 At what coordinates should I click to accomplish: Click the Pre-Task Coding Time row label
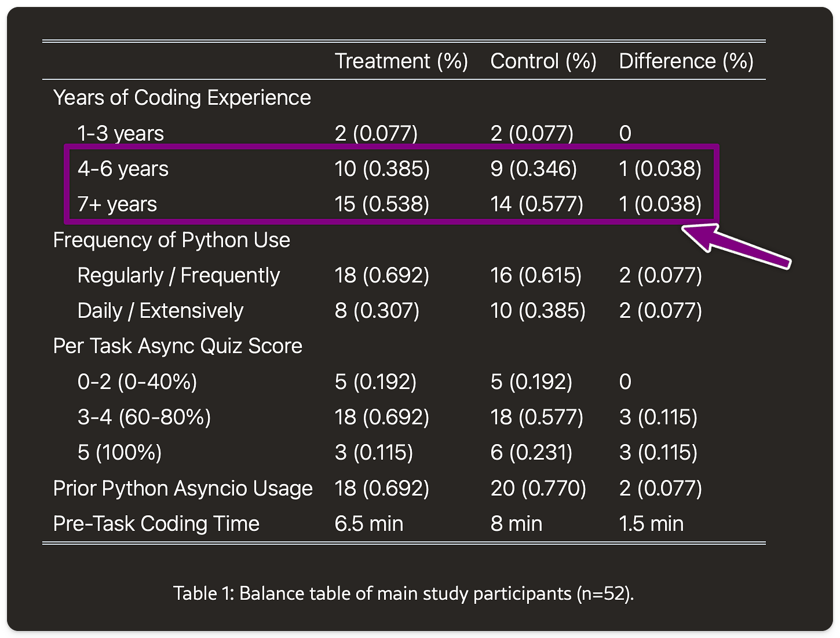tap(156, 523)
